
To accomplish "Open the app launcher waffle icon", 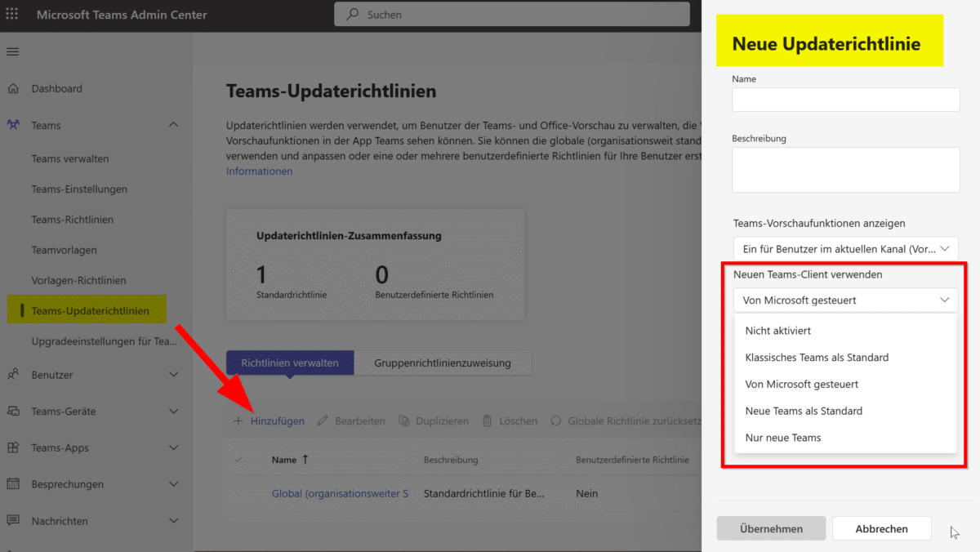I will click(x=12, y=15).
